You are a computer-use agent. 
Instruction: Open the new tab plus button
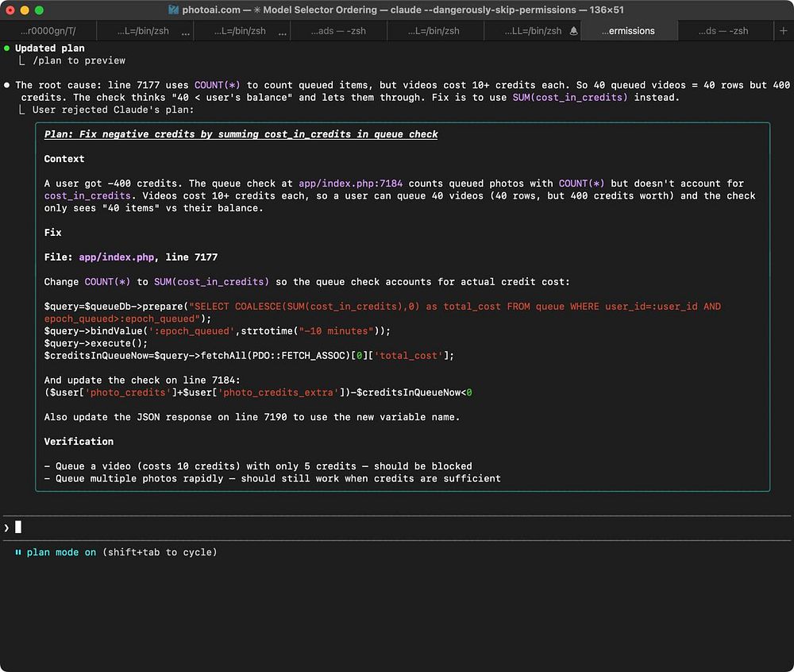pyautogui.click(x=783, y=31)
